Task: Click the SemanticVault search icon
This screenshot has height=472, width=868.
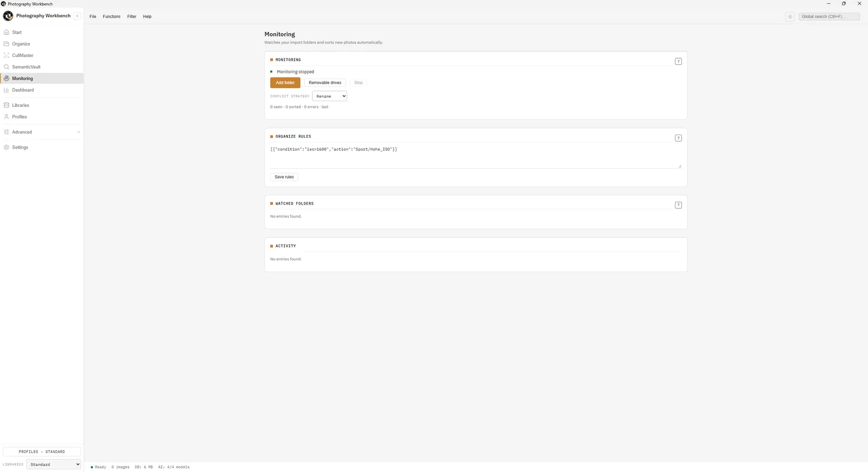Action: pos(7,67)
